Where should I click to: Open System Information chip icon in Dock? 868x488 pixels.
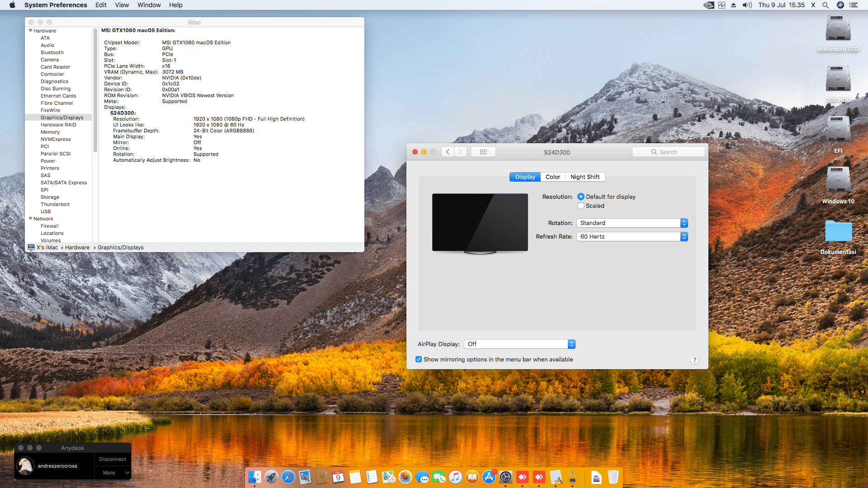pyautogui.click(x=572, y=477)
